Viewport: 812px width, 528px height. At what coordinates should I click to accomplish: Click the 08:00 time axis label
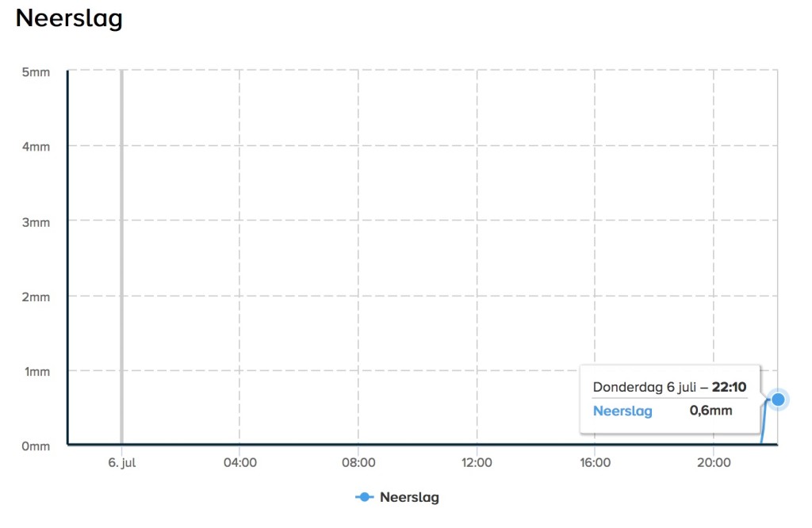(x=358, y=463)
